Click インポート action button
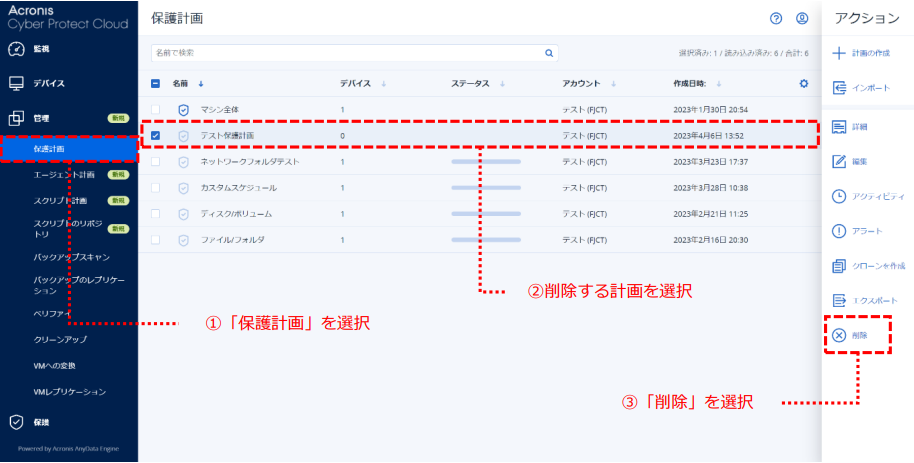The height and width of the screenshot is (463, 914). (x=860, y=89)
